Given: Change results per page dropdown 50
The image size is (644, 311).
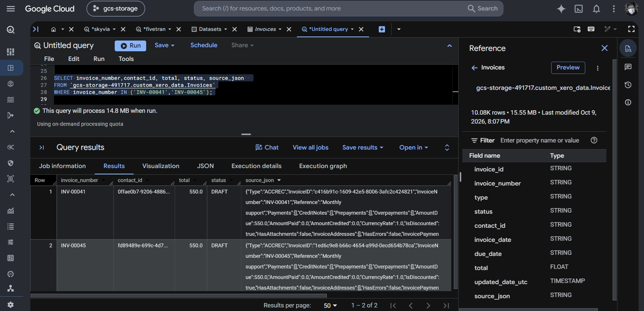Looking at the screenshot, I should pyautogui.click(x=330, y=306).
